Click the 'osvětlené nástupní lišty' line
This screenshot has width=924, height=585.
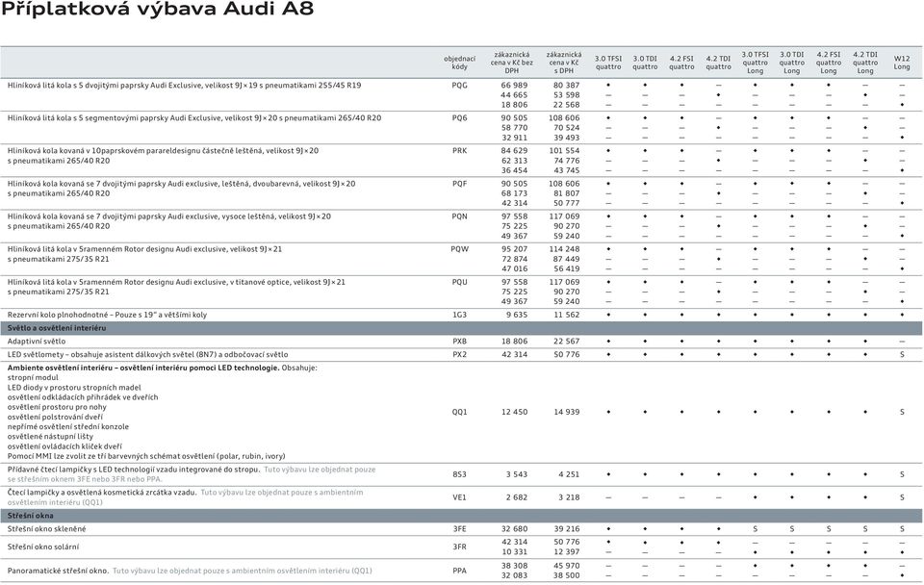pos(50,437)
